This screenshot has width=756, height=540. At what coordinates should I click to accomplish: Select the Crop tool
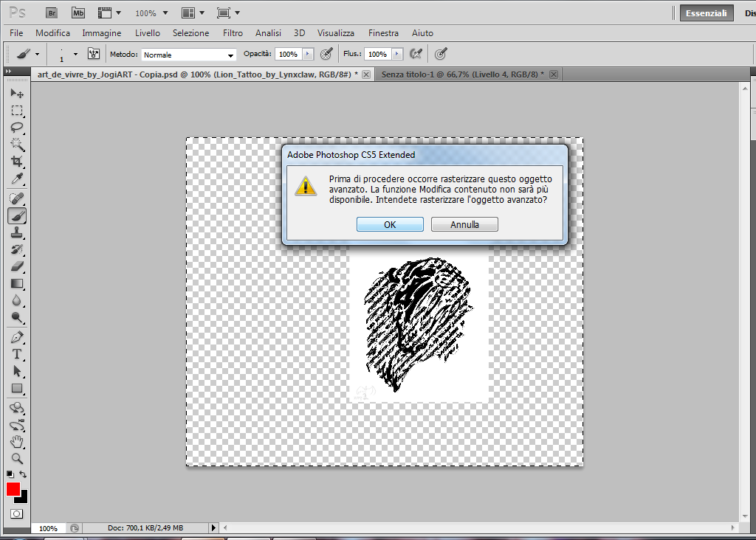pos(17,162)
